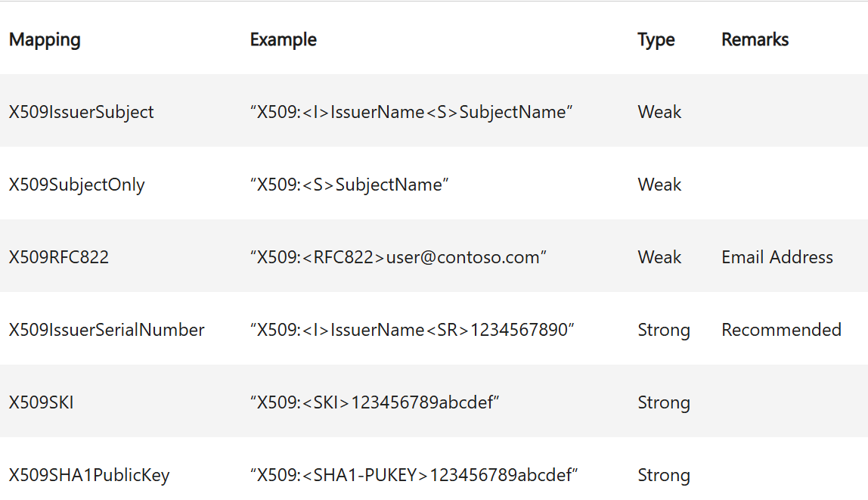Click the Mapping column header
Image resolution: width=868 pixels, height=500 pixels.
pyautogui.click(x=45, y=40)
